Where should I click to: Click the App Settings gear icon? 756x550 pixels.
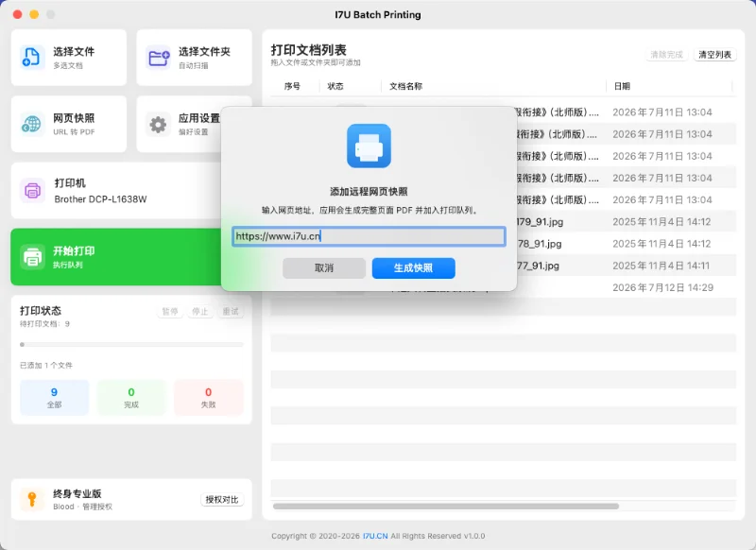point(158,124)
